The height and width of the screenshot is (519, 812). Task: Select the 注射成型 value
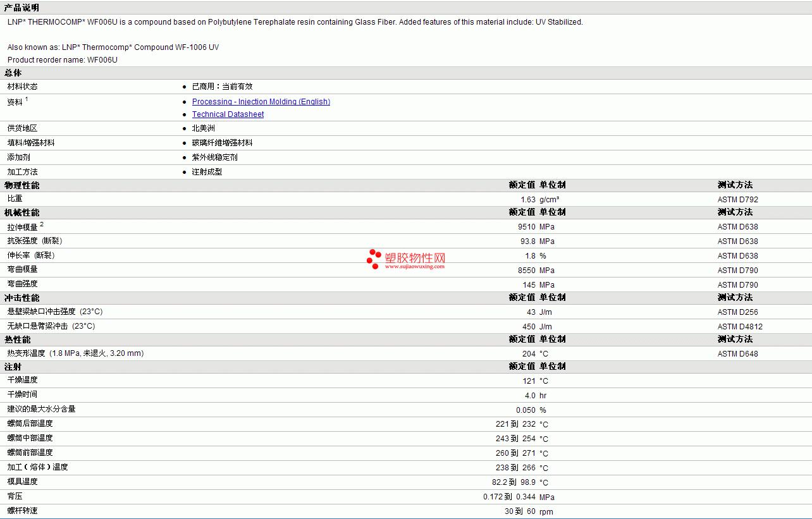pos(207,172)
